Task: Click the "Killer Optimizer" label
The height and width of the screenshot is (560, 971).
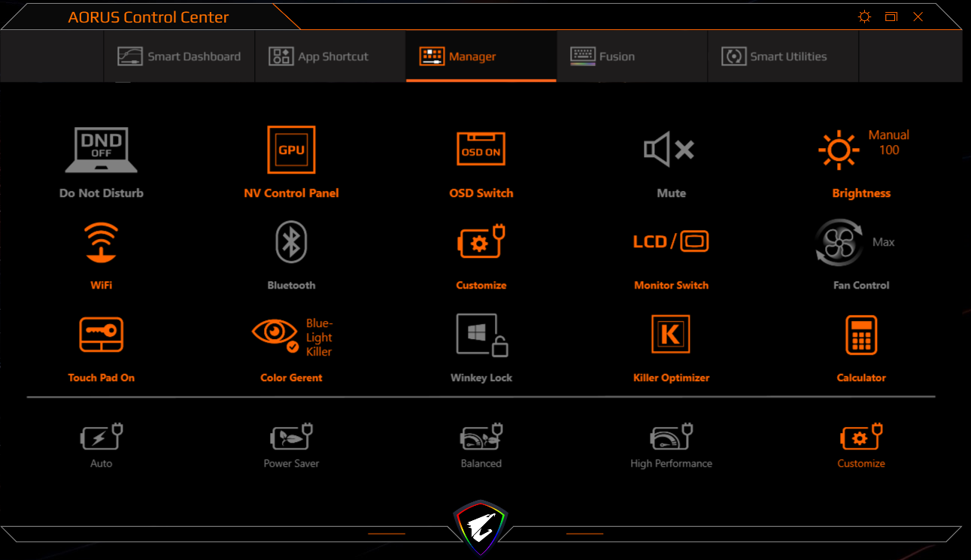Action: pos(671,378)
